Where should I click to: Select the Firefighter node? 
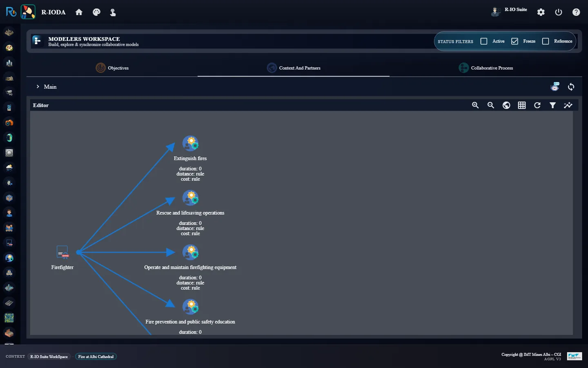click(x=62, y=252)
